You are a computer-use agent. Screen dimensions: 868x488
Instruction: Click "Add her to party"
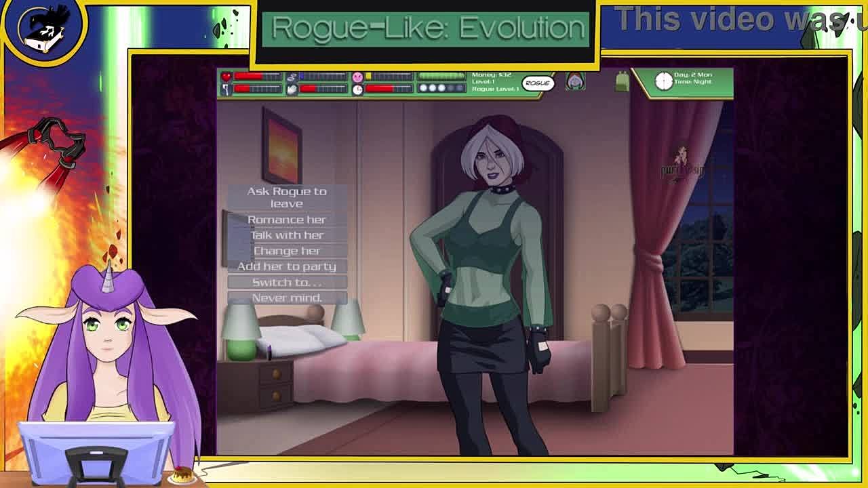point(287,266)
